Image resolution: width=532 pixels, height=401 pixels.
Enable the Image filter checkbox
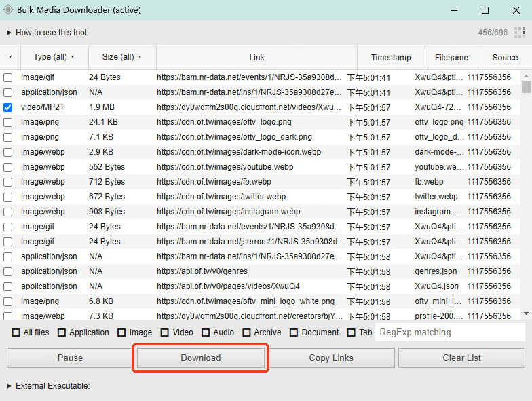pos(121,332)
